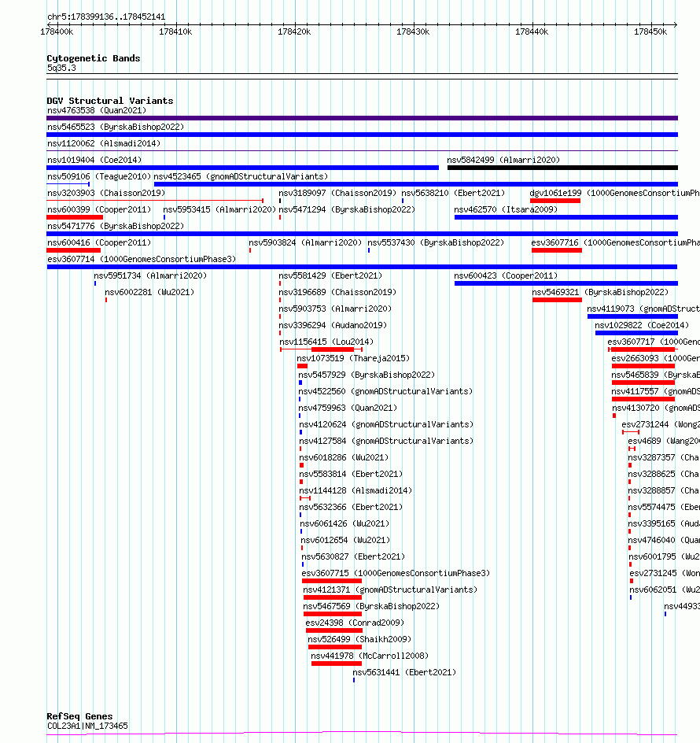Image resolution: width=700 pixels, height=743 pixels.
Task: Click nsv4523465 (gnomADStructuralVariants) label
Action: coord(241,177)
